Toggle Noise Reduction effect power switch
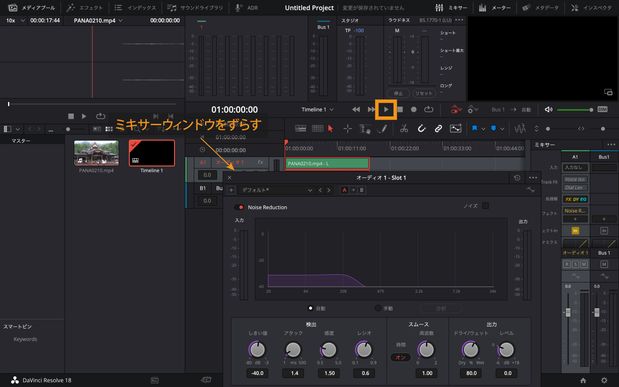The height and width of the screenshot is (387, 619). [239, 207]
